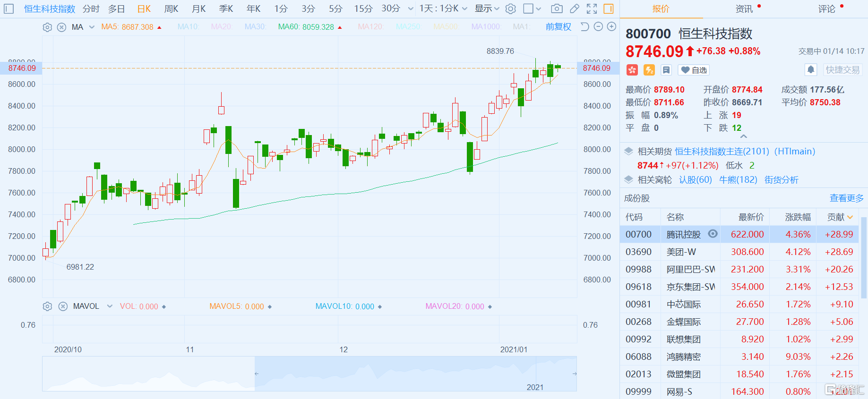The height and width of the screenshot is (399, 868).
Task: Select the pencil drawing tool
Action: (575, 8)
